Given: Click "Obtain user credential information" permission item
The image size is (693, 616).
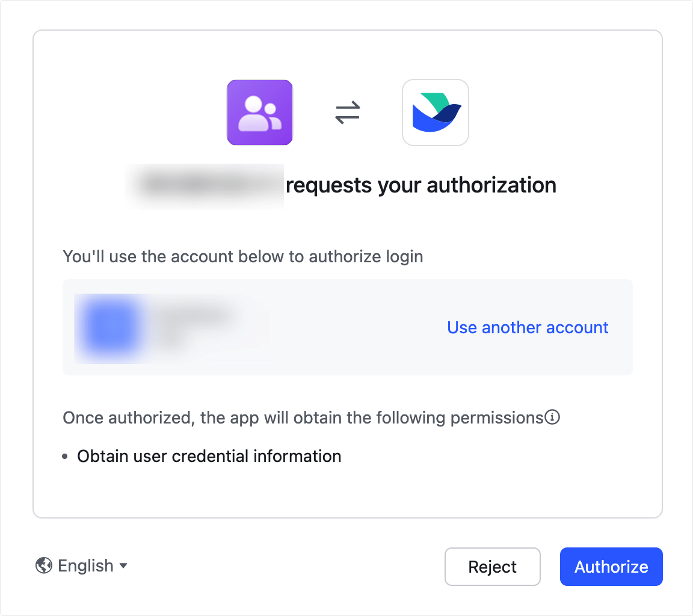Looking at the screenshot, I should pyautogui.click(x=209, y=456).
